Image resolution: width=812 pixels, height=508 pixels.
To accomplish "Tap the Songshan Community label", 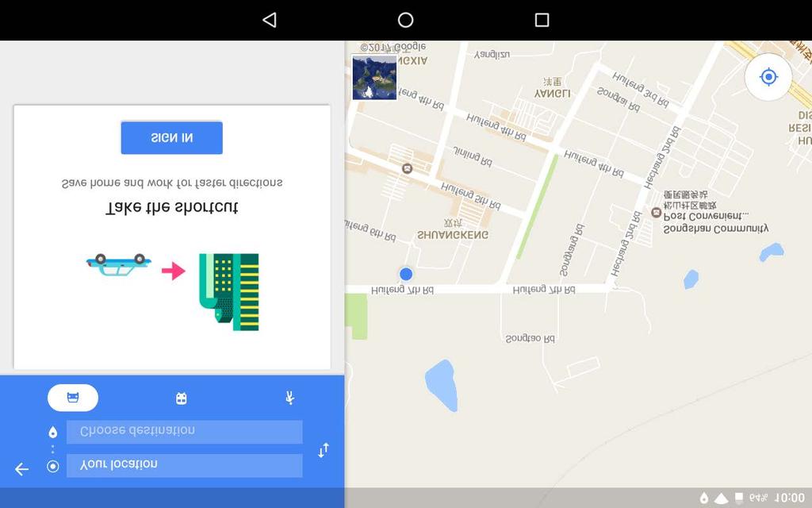I will pyautogui.click(x=716, y=228).
